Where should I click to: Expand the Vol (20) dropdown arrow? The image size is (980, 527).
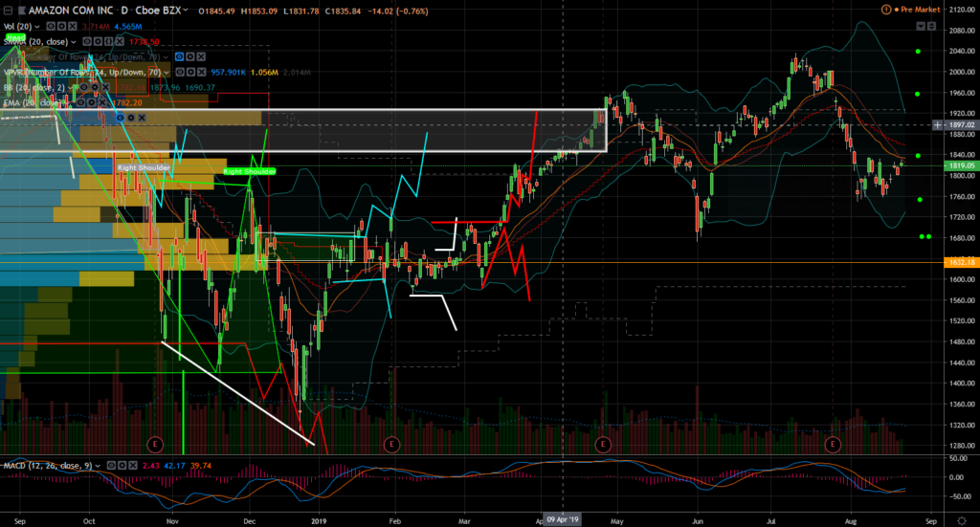point(37,27)
